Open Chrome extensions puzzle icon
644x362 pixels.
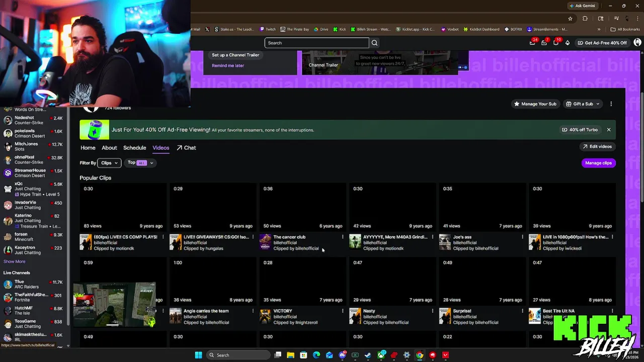(585, 19)
